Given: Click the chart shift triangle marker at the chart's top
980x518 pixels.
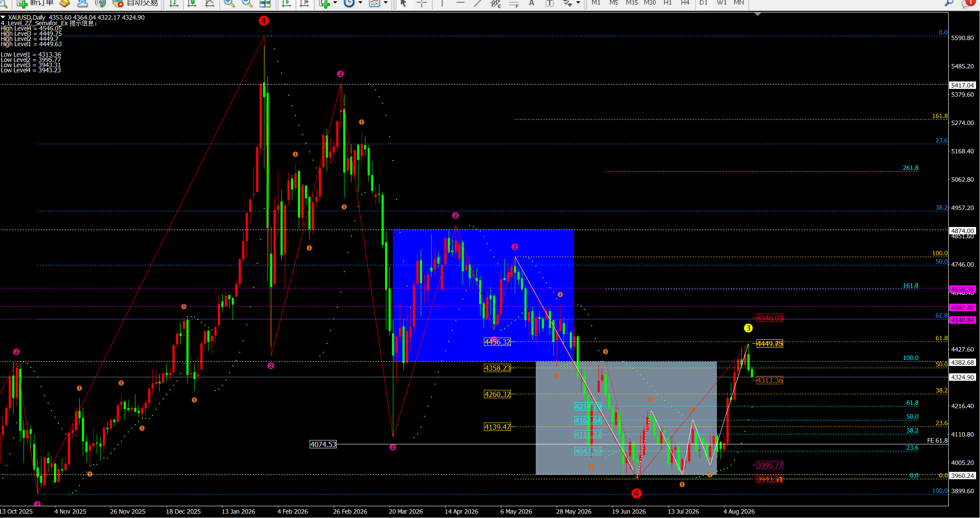Looking at the screenshot, I should point(758,14).
